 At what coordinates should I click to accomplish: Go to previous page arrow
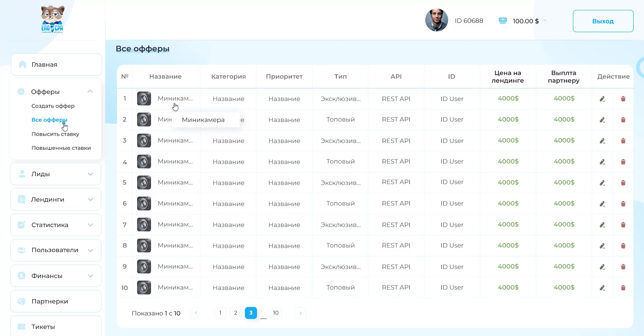(196, 313)
